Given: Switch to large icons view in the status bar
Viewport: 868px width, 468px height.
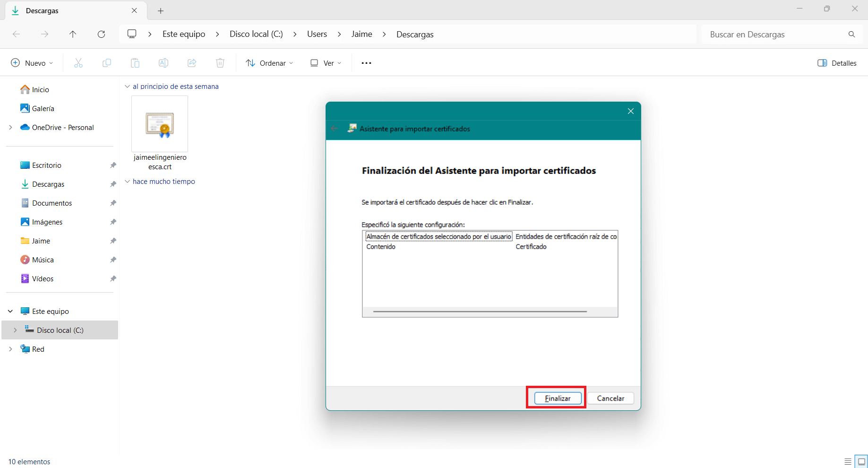Looking at the screenshot, I should pyautogui.click(x=861, y=461).
